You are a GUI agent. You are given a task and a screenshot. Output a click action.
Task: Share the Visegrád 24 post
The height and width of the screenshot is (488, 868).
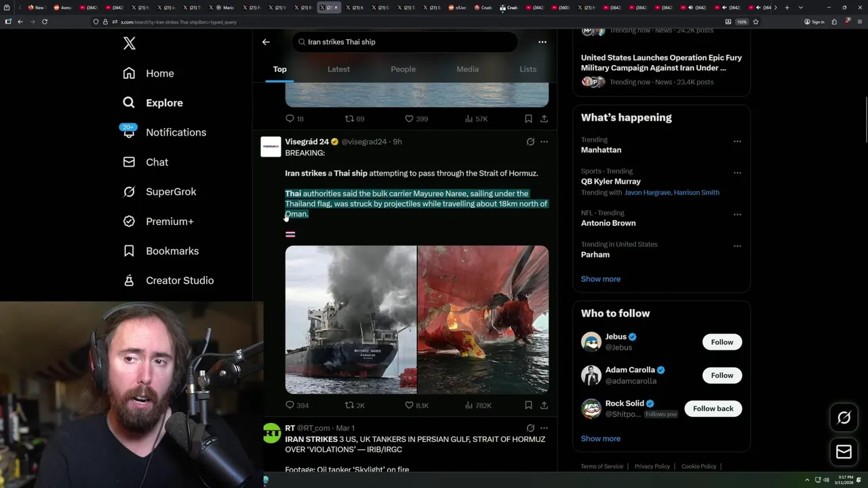[x=544, y=405]
